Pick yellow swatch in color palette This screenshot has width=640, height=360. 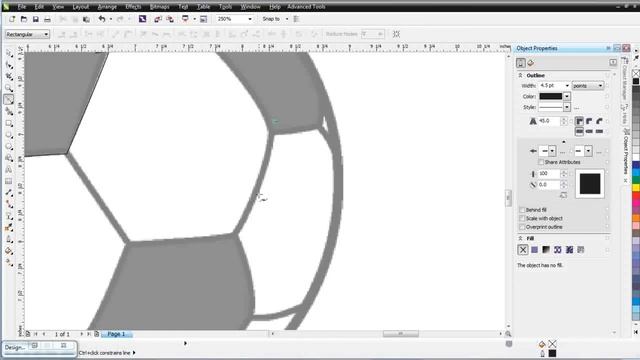(636, 188)
